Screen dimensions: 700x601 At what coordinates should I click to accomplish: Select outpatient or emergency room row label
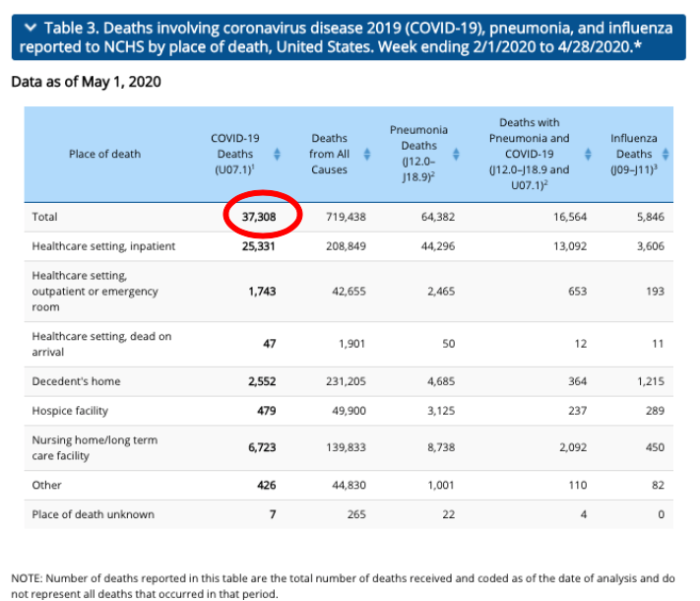pos(95,292)
